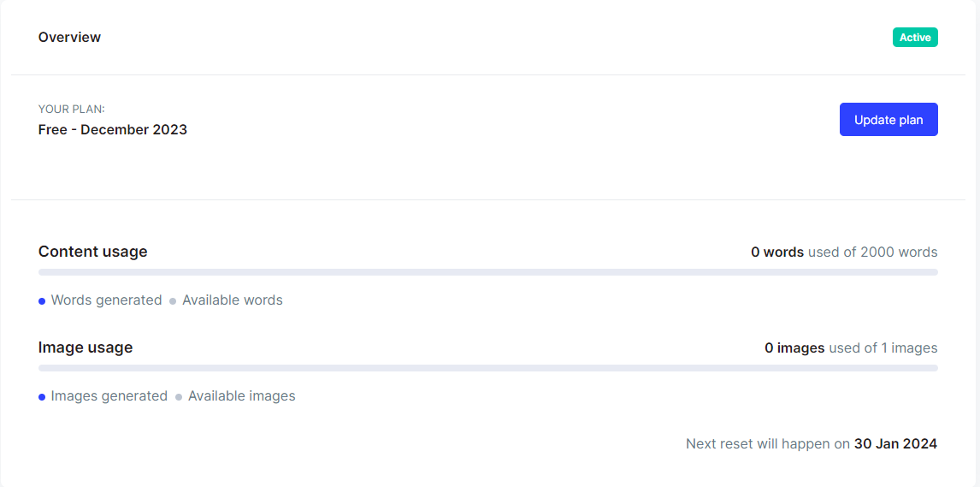
Task: Click the Free - December 2023 plan name
Action: [x=113, y=130]
